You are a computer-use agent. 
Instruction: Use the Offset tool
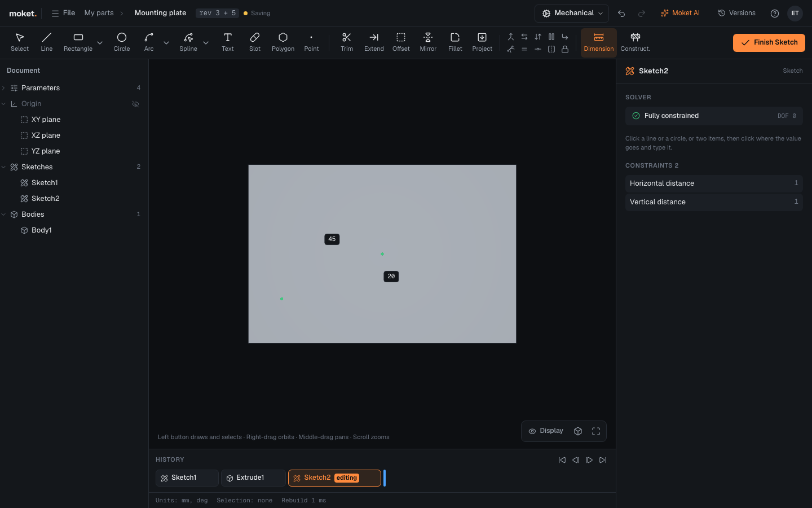[x=401, y=42]
